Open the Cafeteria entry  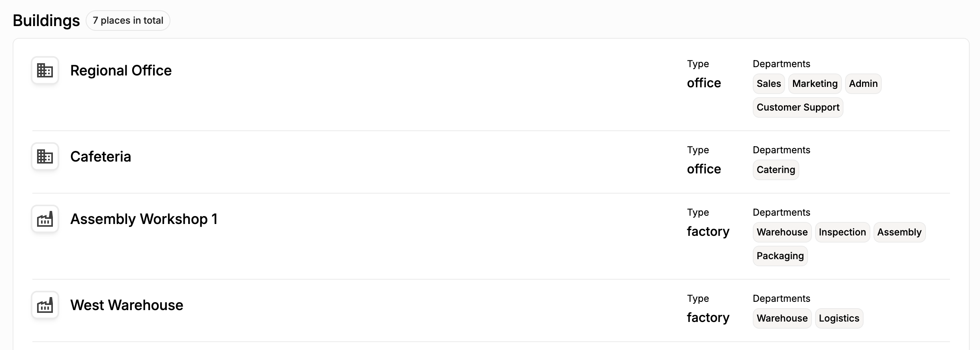[x=101, y=157]
